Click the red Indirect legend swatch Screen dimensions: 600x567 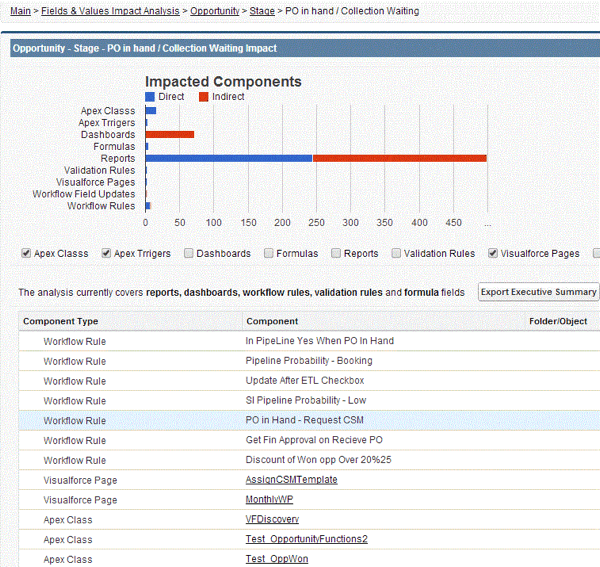pyautogui.click(x=204, y=97)
